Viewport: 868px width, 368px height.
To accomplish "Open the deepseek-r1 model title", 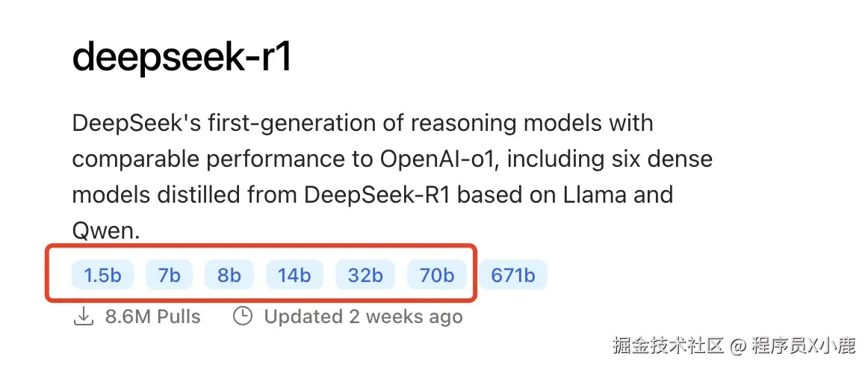I will coord(182,58).
